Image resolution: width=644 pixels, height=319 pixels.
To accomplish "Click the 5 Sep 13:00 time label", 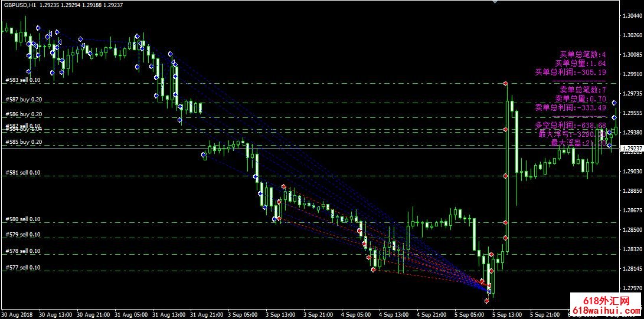I will 508,314.
